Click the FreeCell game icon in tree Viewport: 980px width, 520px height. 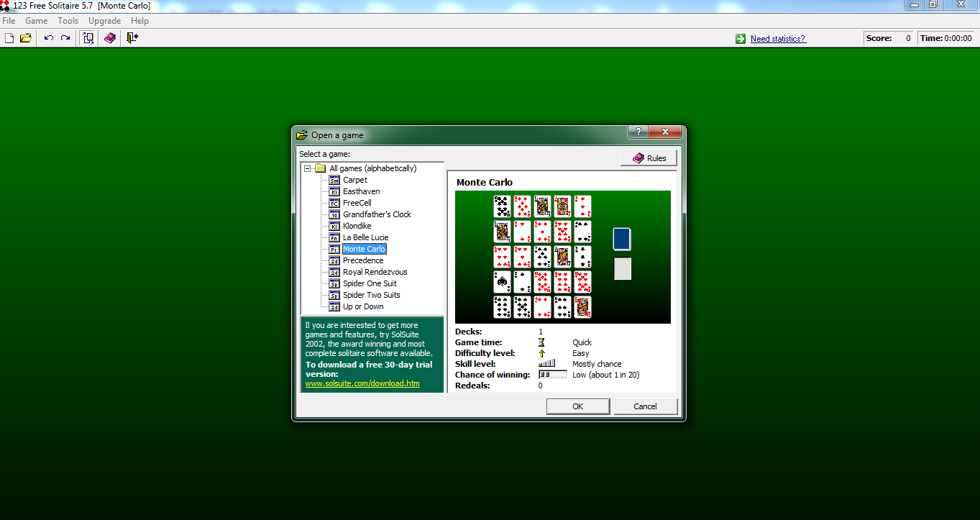pos(334,203)
